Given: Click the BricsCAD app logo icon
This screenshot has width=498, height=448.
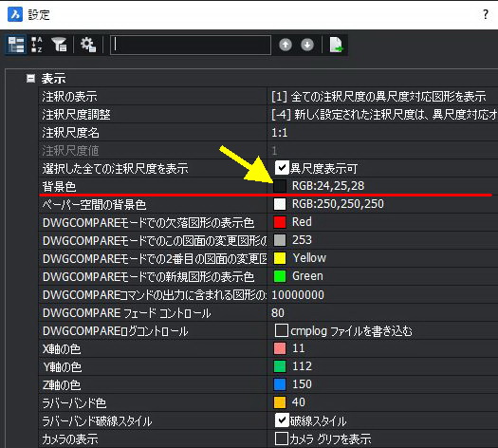Looking at the screenshot, I should (15, 14).
